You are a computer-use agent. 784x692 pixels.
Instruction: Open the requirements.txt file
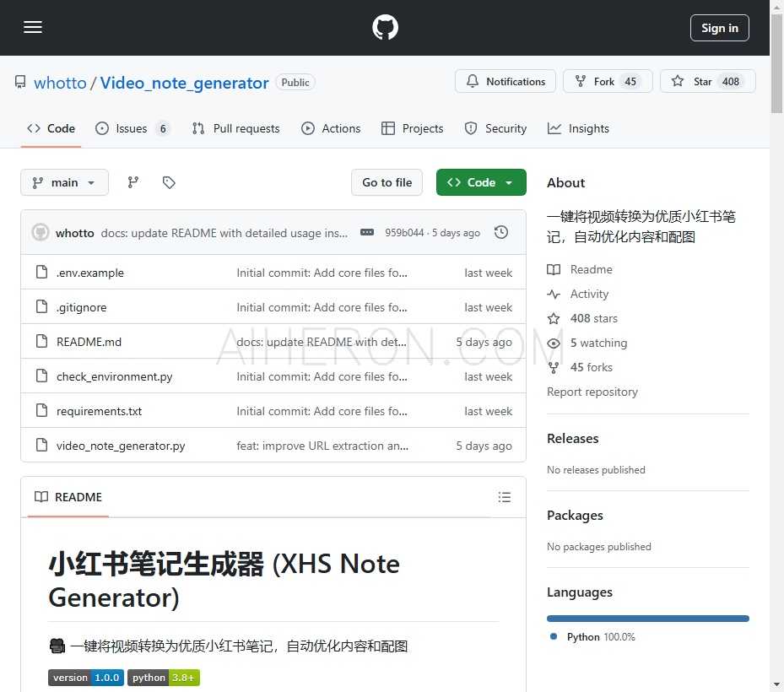click(x=99, y=411)
